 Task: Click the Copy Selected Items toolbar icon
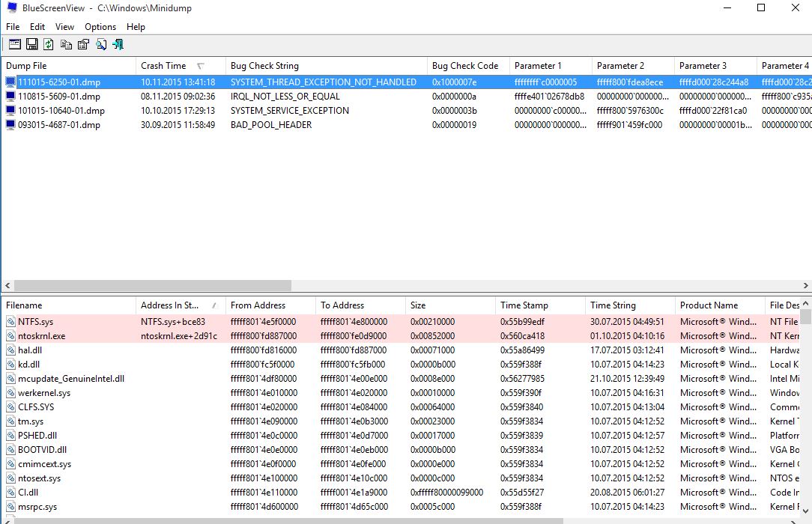[66, 44]
